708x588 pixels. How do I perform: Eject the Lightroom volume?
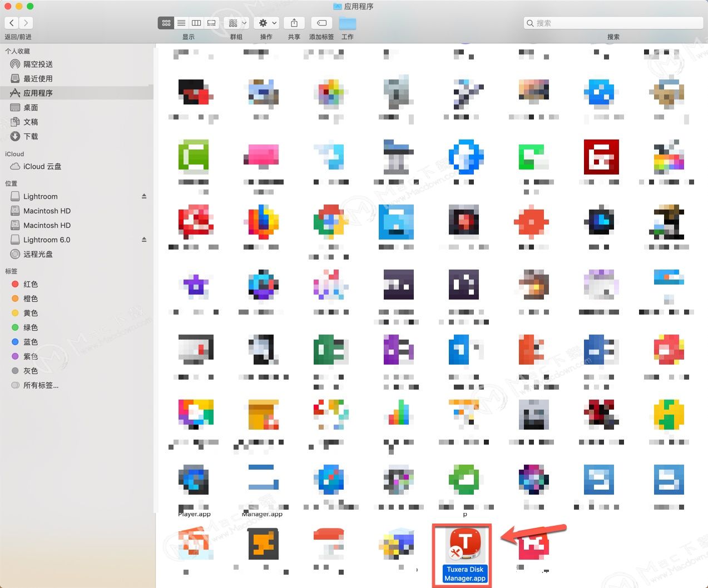[144, 196]
